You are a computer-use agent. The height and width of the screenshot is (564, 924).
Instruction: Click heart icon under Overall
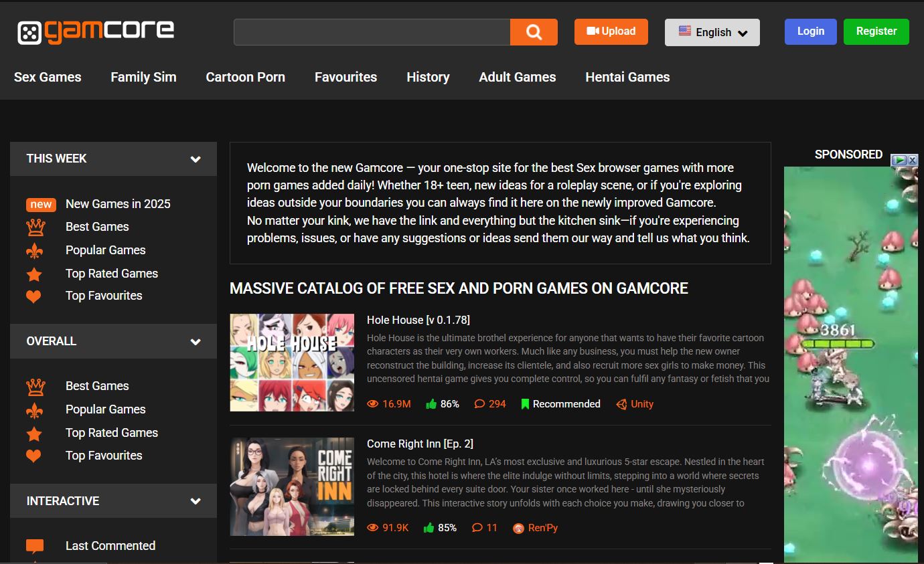[33, 456]
